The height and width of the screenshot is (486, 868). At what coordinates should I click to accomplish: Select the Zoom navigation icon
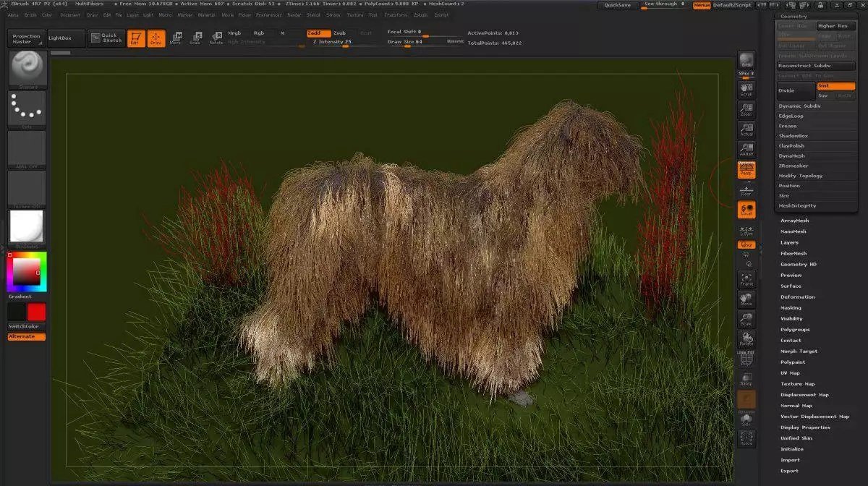tap(746, 110)
